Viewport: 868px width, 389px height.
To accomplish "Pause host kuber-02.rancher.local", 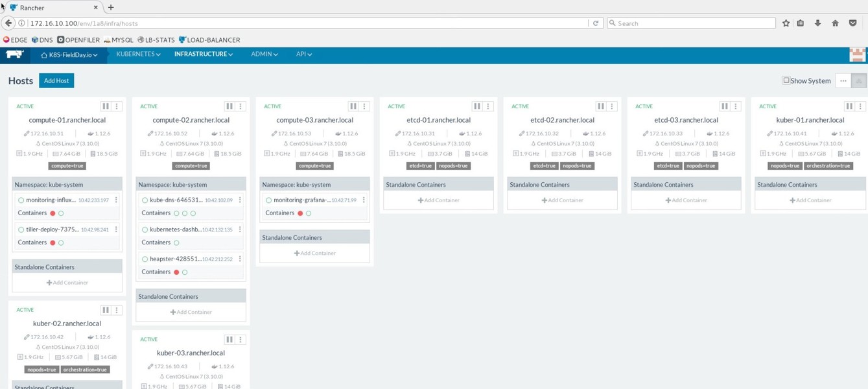I will point(106,310).
